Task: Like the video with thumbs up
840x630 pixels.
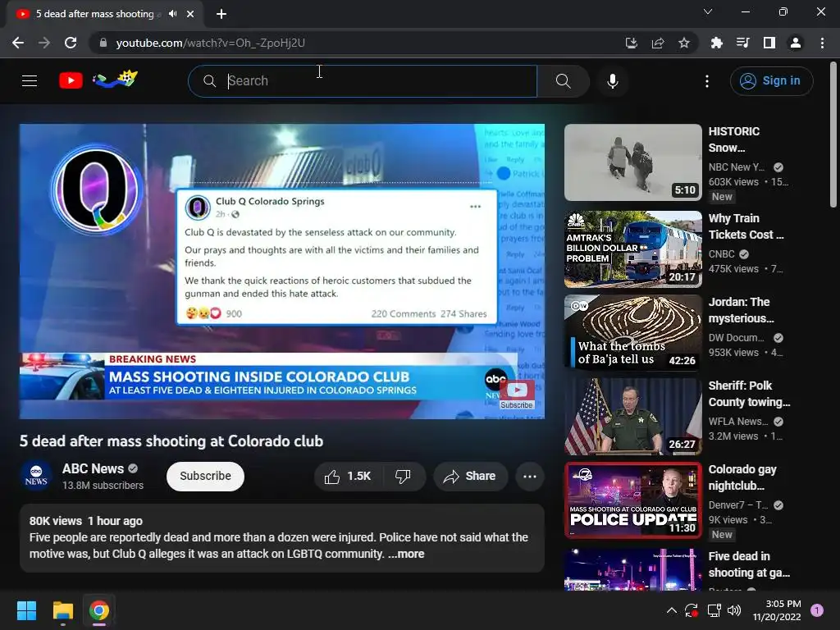Action: 348,477
